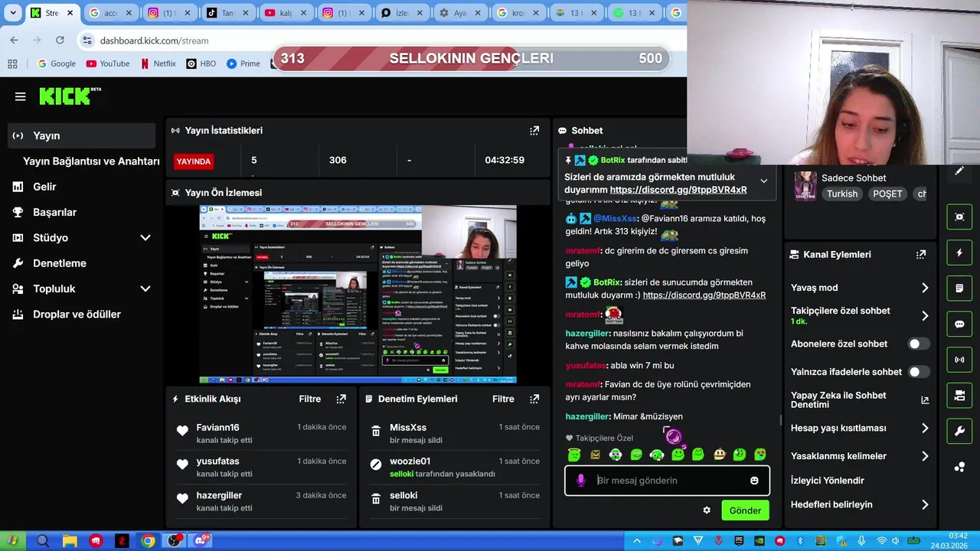Open File Explorer from taskbar
The width and height of the screenshot is (980, 551).
pyautogui.click(x=70, y=541)
